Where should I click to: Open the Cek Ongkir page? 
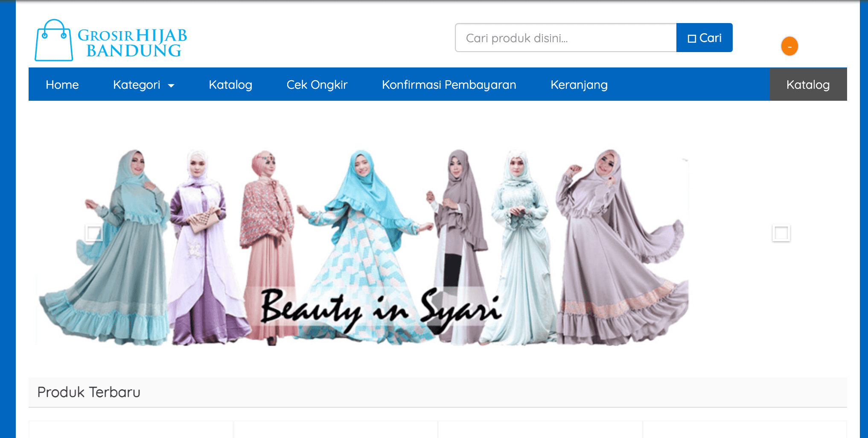tap(317, 85)
